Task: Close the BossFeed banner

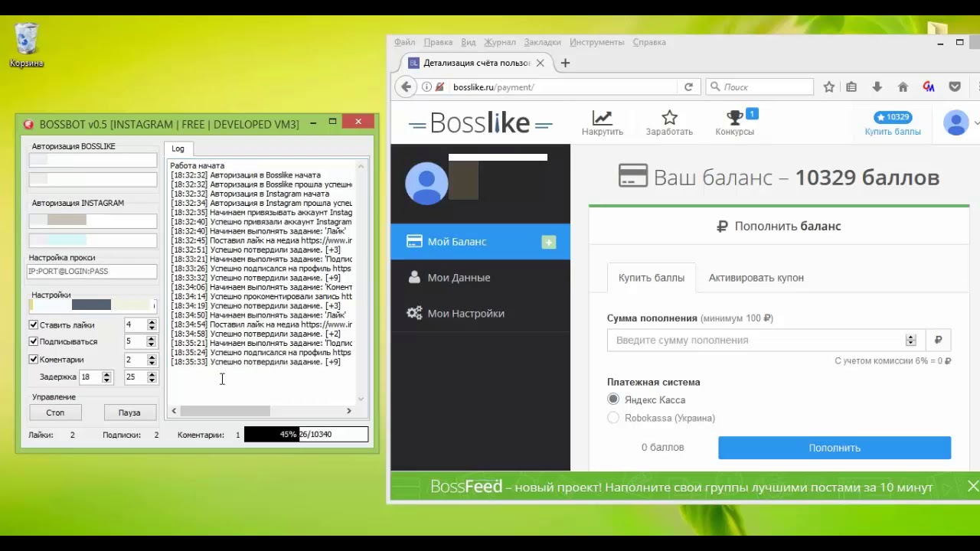Action: (x=972, y=486)
